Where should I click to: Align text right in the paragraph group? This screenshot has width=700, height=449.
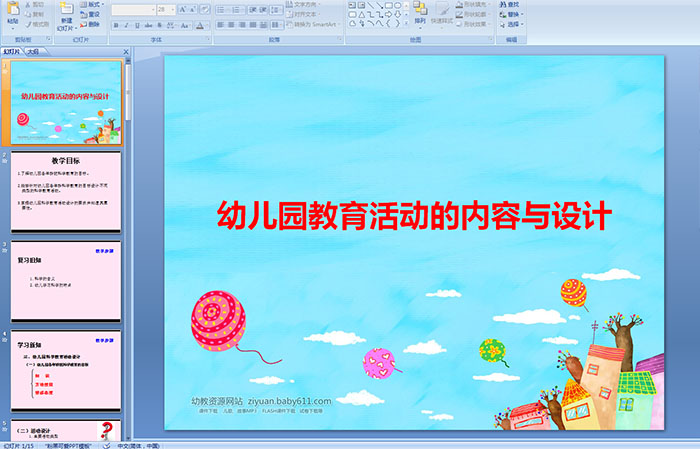[242, 25]
